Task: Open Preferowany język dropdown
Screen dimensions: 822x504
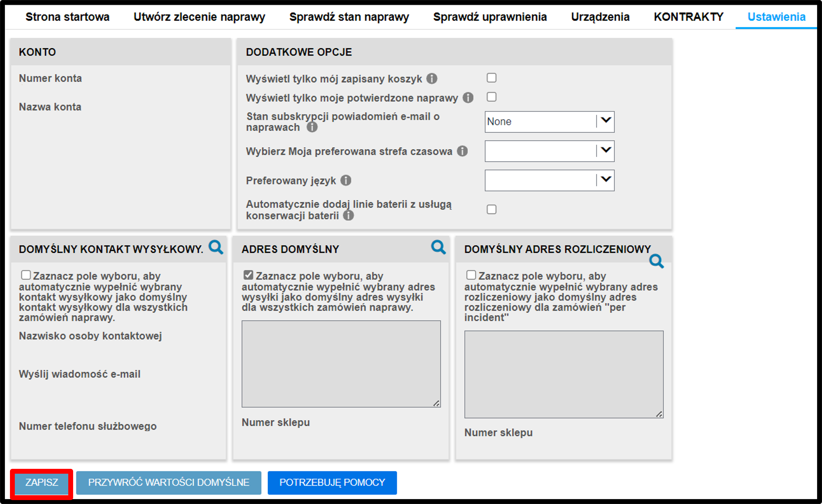Action: pyautogui.click(x=549, y=180)
